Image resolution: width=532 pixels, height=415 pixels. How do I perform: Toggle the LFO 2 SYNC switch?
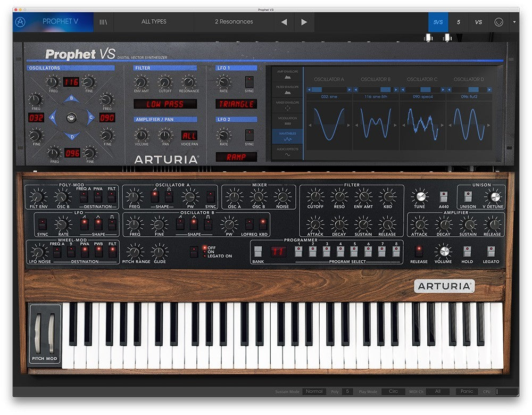(250, 135)
